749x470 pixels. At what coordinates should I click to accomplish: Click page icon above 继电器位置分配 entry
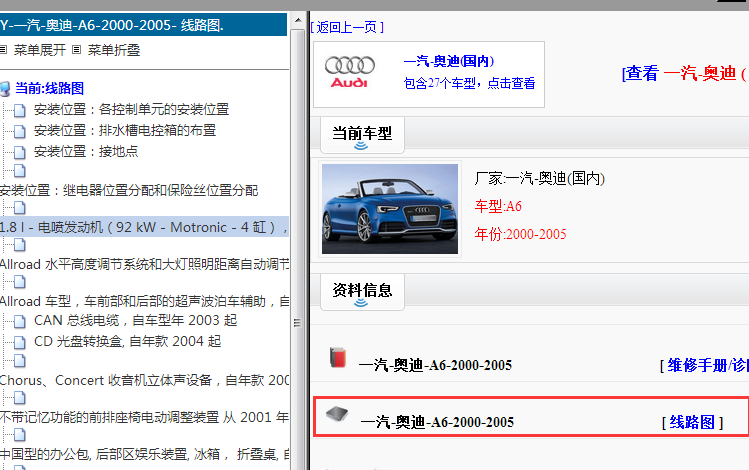20,171
